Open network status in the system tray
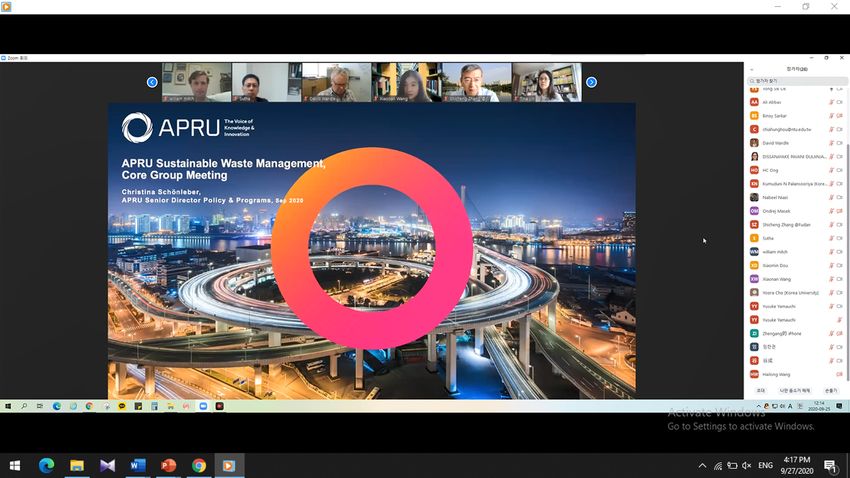850x478 pixels. pos(717,466)
